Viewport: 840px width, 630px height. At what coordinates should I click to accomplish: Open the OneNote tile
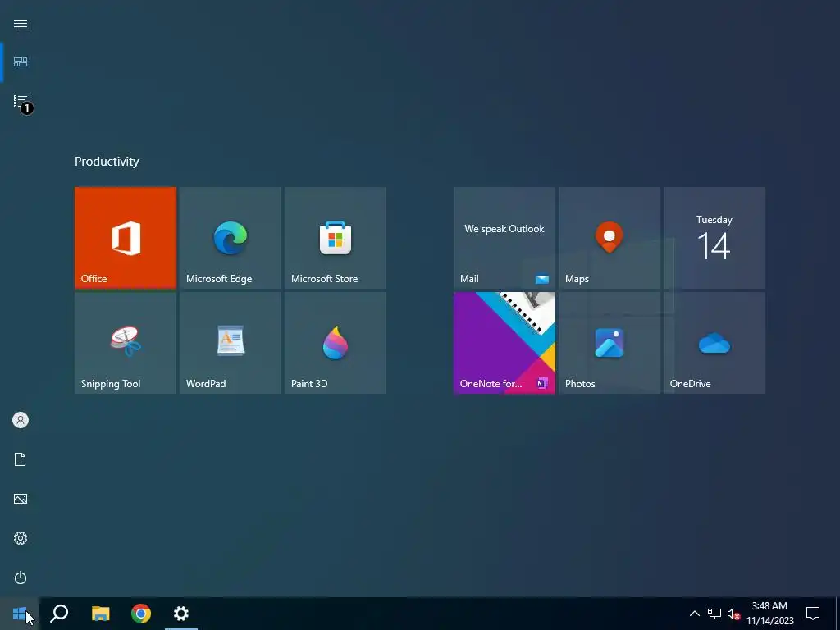(x=504, y=343)
